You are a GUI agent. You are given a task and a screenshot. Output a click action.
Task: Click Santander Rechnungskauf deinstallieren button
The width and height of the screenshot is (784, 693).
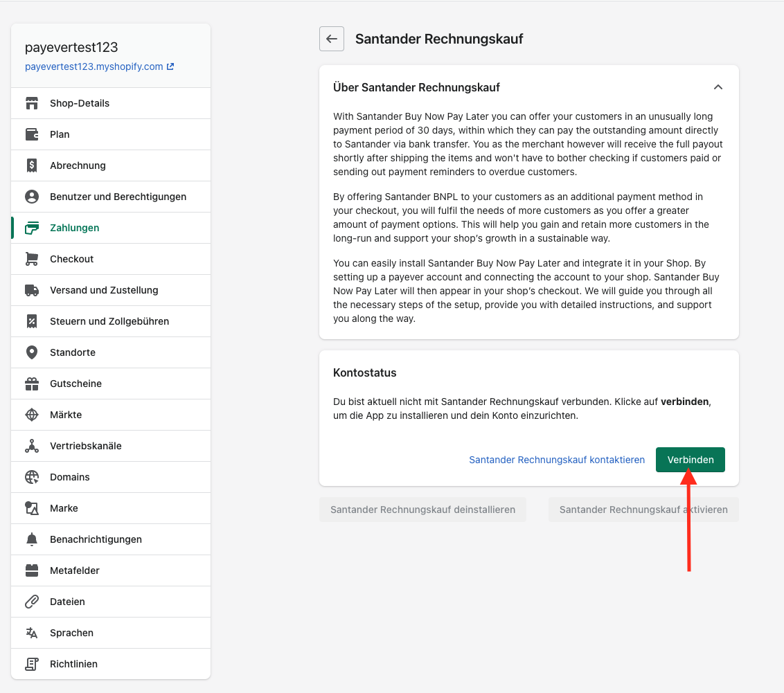click(x=422, y=510)
